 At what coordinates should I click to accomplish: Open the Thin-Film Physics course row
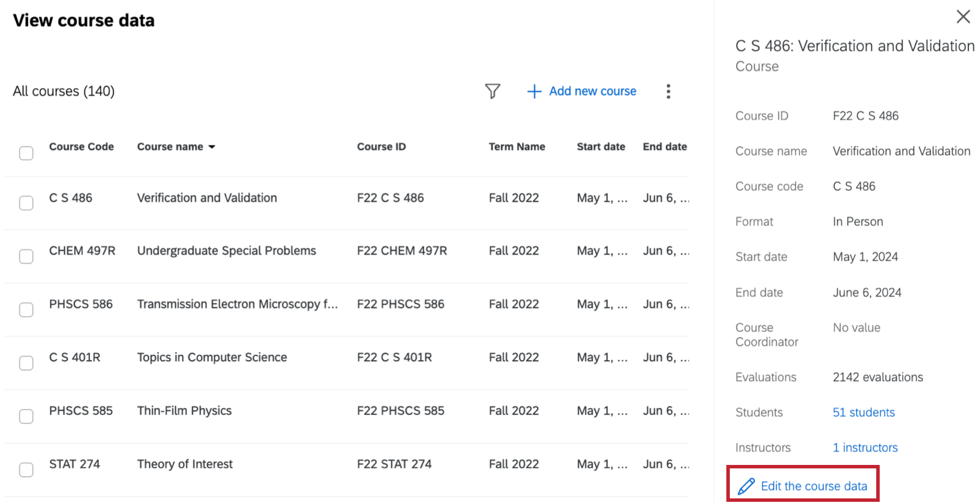point(184,411)
